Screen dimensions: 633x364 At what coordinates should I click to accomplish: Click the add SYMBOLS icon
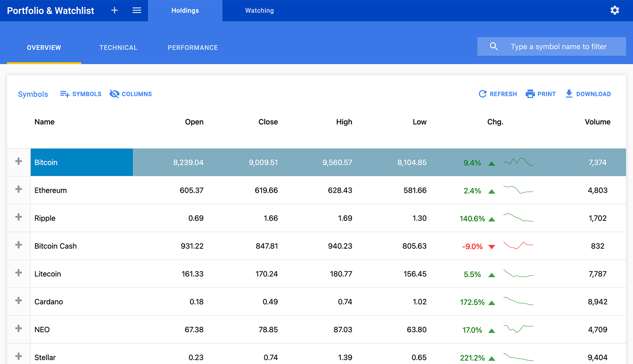click(x=64, y=94)
